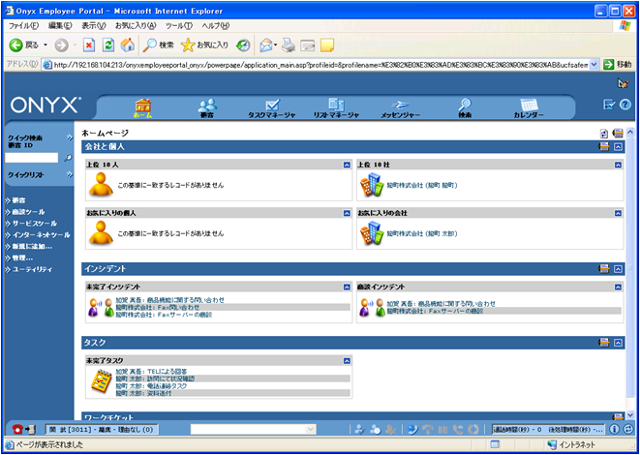This screenshot has height=455, width=640.
Task: Open the ファイル menu
Action: pos(23,25)
